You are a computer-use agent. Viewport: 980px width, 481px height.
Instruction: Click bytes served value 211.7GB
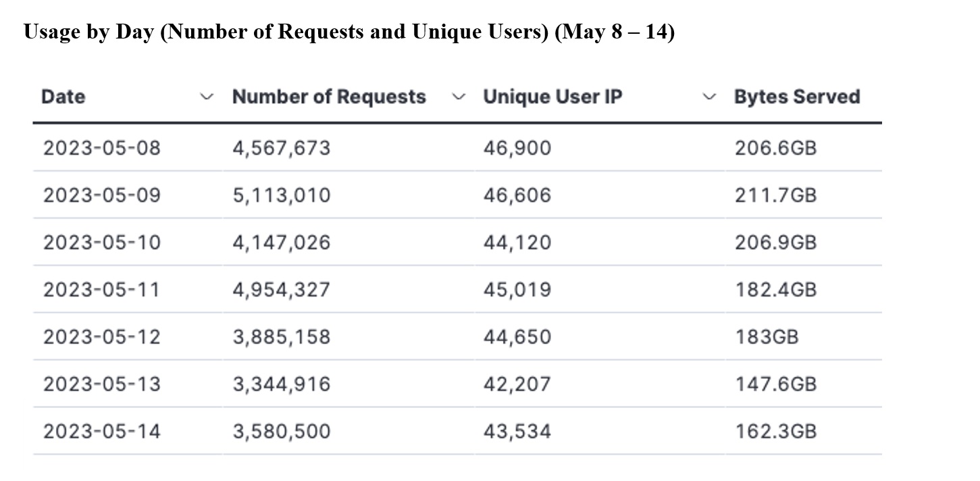775,195
